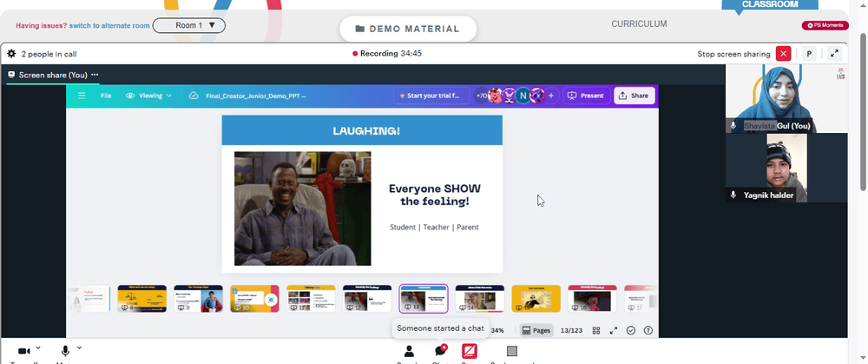Open the DEMO MATERIAL tab
Viewport: 868px width, 364px height.
coord(408,29)
